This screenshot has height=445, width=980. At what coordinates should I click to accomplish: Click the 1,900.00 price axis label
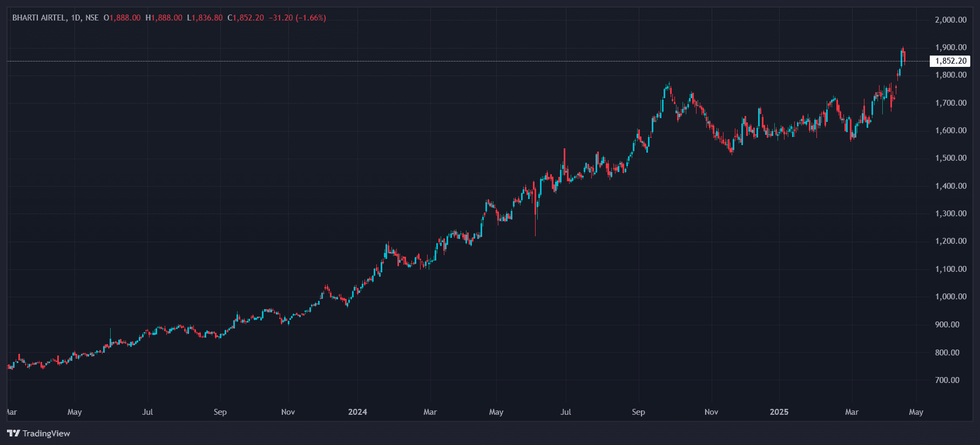(951, 47)
